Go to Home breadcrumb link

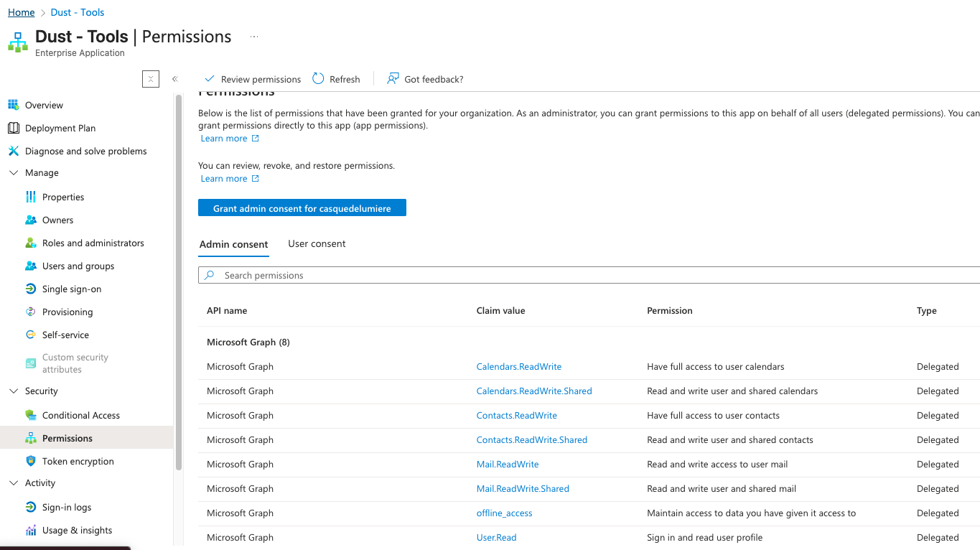tap(22, 12)
